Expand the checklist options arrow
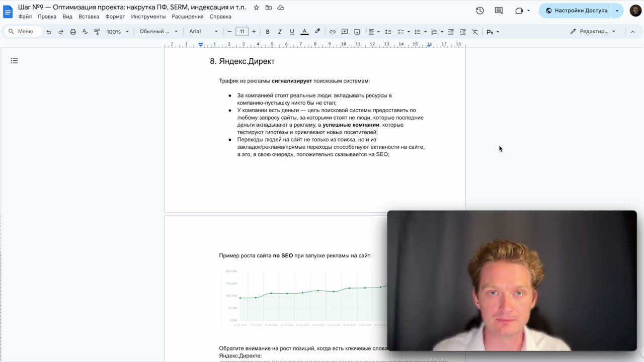The image size is (644, 362). coord(408,32)
